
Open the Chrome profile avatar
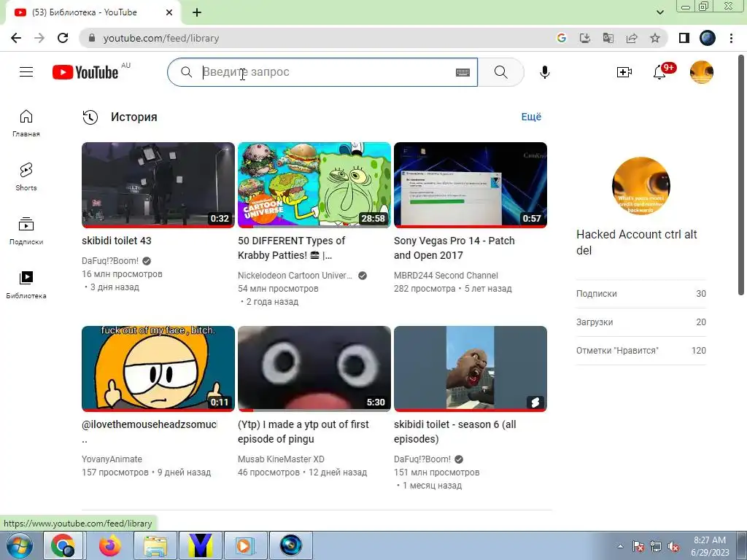(708, 38)
